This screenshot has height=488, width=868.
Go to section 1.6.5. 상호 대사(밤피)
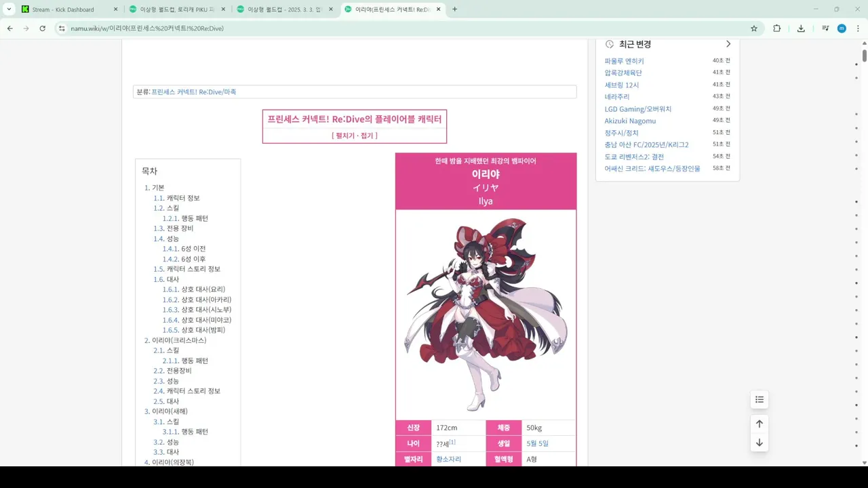click(x=193, y=330)
